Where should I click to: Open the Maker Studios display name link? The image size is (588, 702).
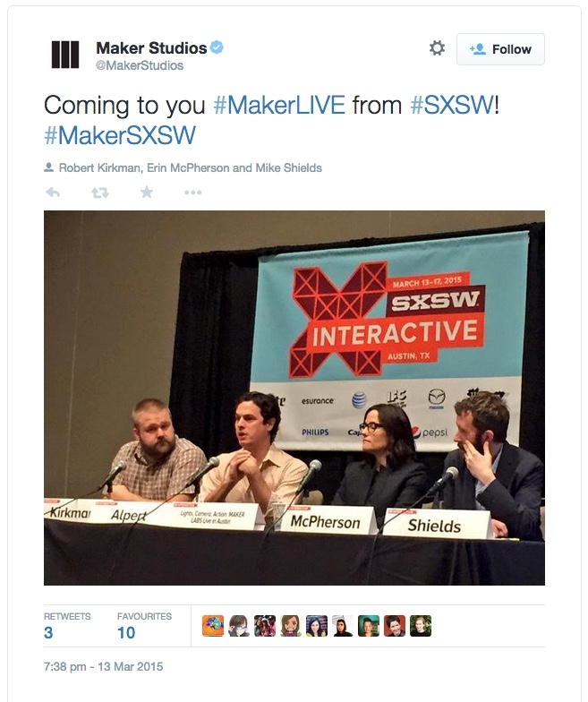pyautogui.click(x=151, y=47)
